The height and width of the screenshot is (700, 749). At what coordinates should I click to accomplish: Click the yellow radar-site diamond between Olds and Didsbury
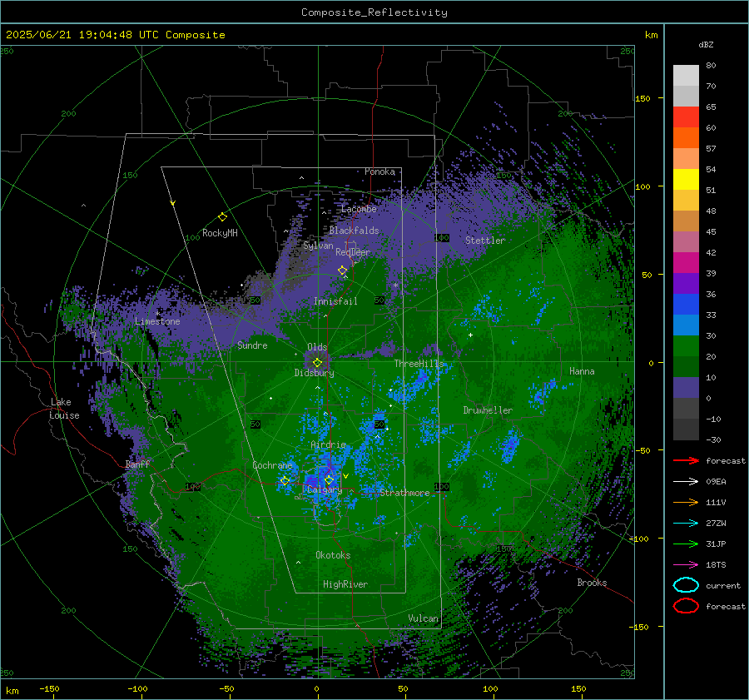coord(317,363)
